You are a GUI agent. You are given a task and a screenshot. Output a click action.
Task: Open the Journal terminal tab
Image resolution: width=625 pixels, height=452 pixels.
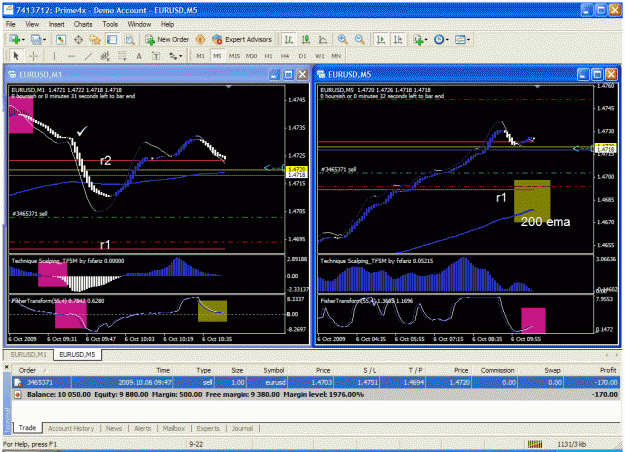pos(242,428)
